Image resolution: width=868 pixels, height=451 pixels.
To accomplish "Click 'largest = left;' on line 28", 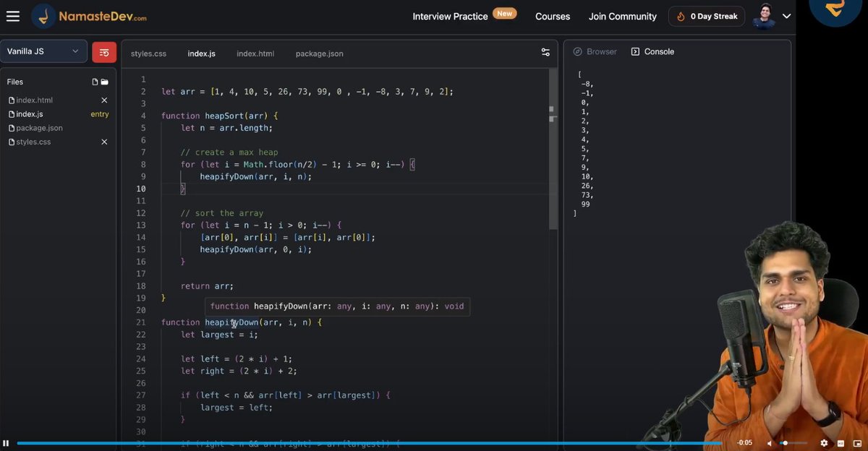I will [x=237, y=408].
